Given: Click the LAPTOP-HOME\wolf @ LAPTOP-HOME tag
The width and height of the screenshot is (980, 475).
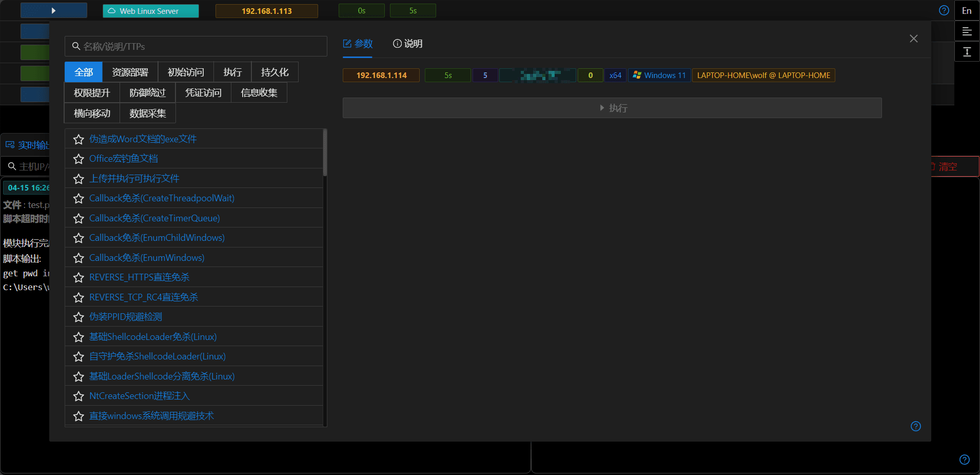Looking at the screenshot, I should pyautogui.click(x=763, y=75).
